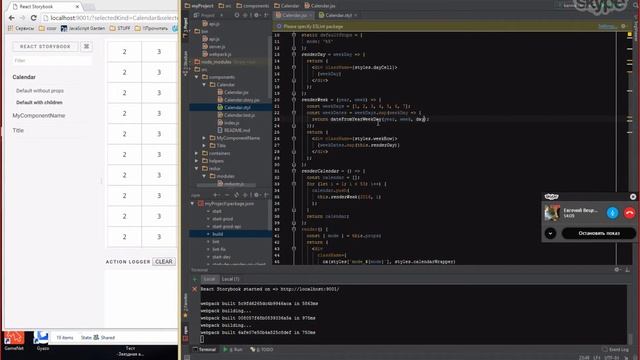Viewport: 640px width, 360px height.
Task: Collapse myProject/package.json in the npm panel
Action: 193,203
